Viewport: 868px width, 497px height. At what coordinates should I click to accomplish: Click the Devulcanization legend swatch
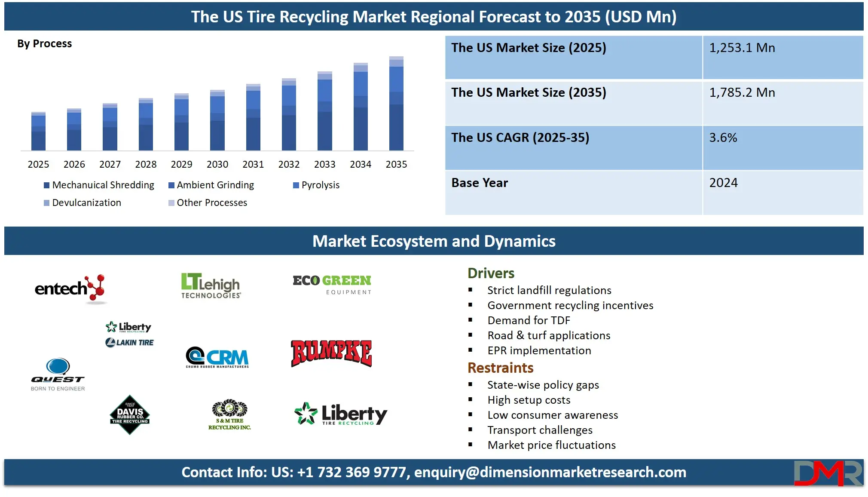click(x=46, y=203)
